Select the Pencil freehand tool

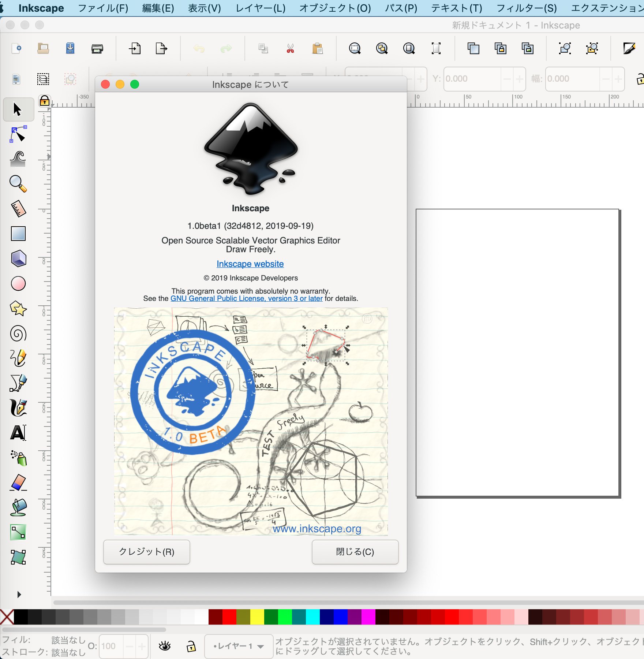click(18, 358)
